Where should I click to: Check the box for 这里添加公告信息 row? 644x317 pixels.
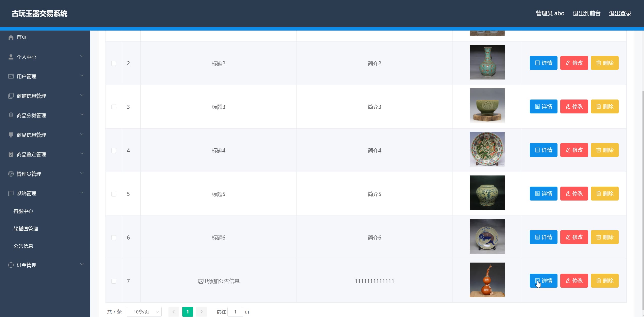pyautogui.click(x=114, y=281)
